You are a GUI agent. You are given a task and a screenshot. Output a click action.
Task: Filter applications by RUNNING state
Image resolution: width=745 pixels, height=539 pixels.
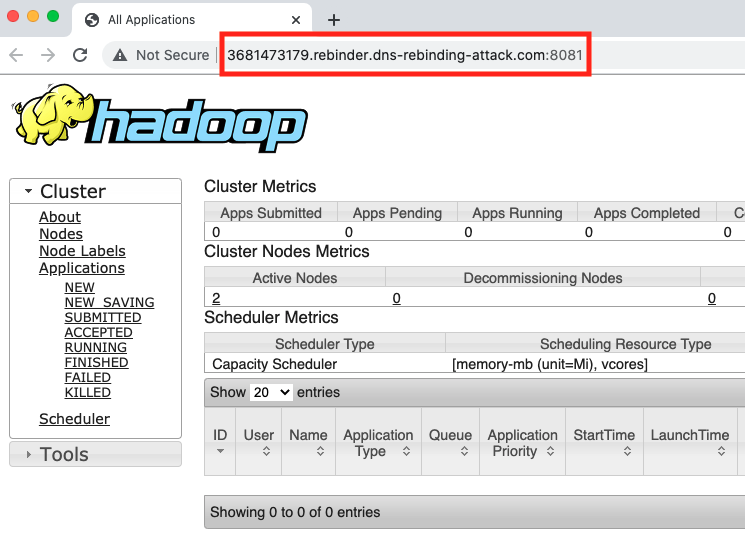[96, 347]
